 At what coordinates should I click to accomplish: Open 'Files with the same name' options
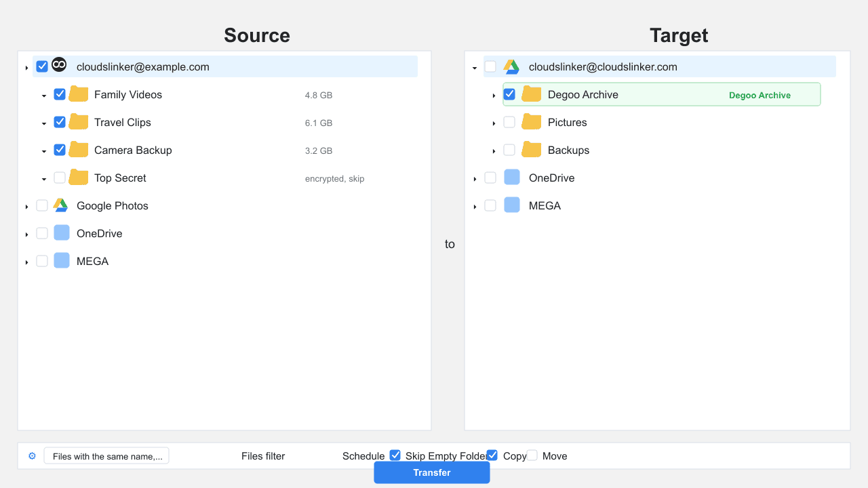106,456
